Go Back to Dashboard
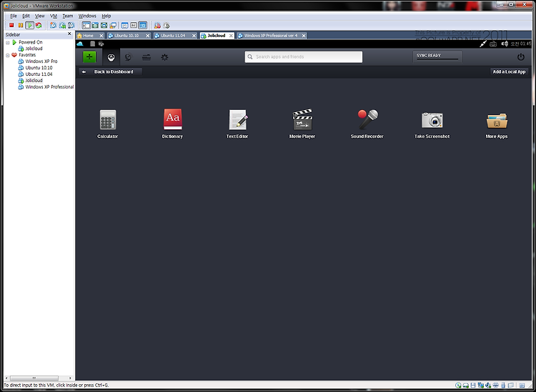Viewport: 536px width, 392px height. [x=110, y=71]
